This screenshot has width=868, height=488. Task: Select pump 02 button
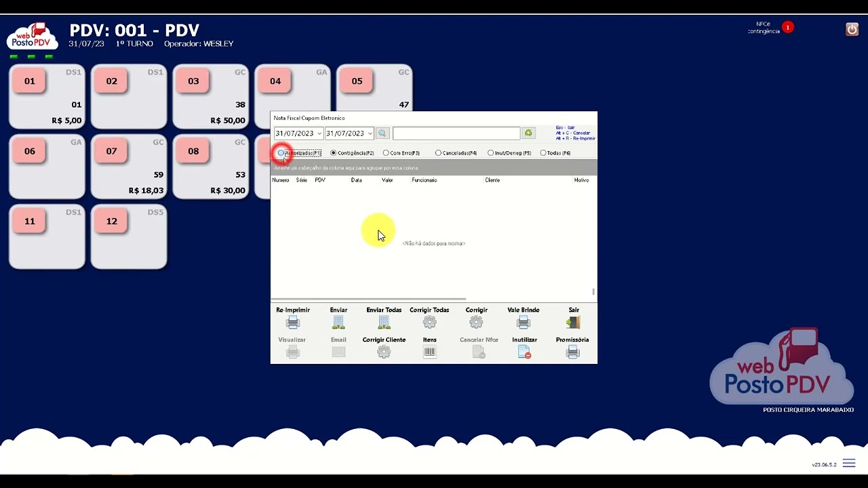111,81
